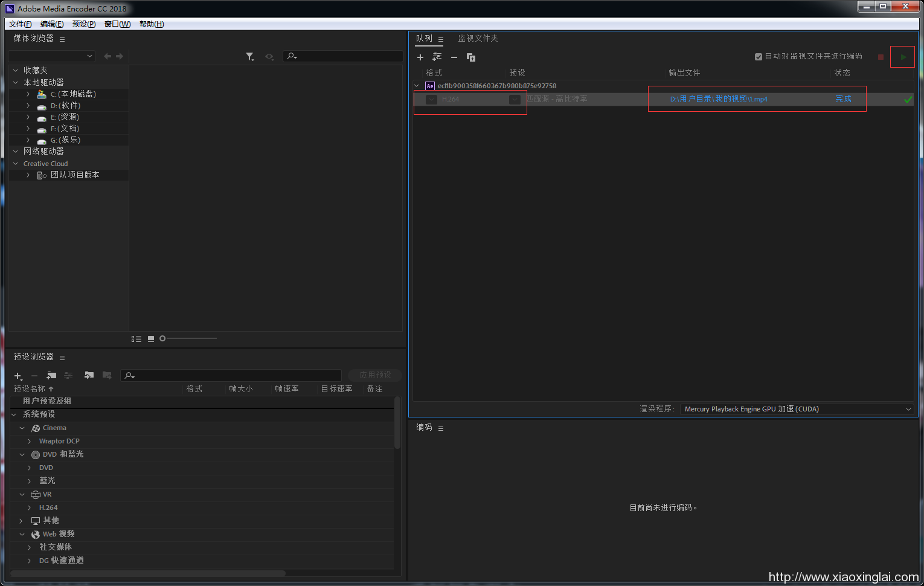Remove the item with the queue minus icon
This screenshot has width=924, height=586.
[x=454, y=57]
